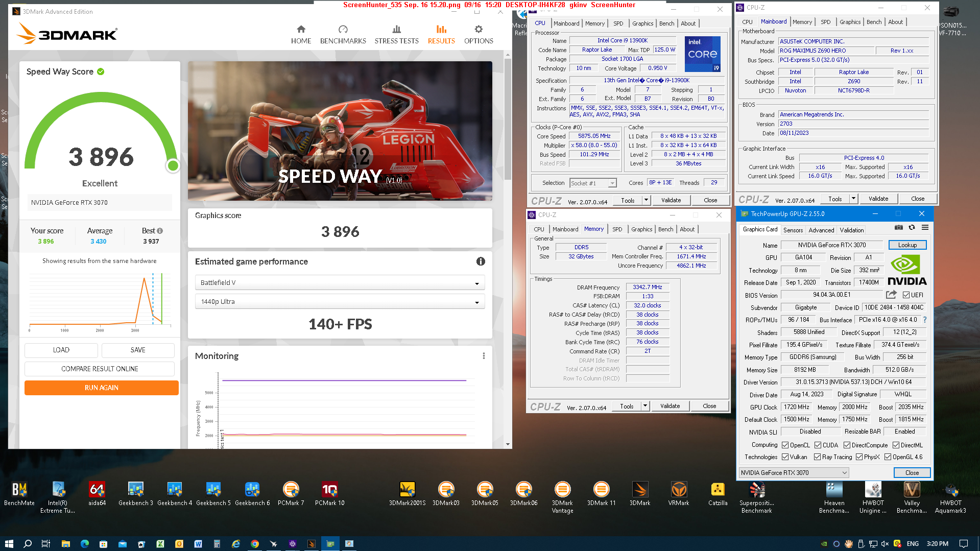Image resolution: width=980 pixels, height=551 pixels.
Task: Toggle OpenGL 4.6 checkbox
Action: (888, 457)
